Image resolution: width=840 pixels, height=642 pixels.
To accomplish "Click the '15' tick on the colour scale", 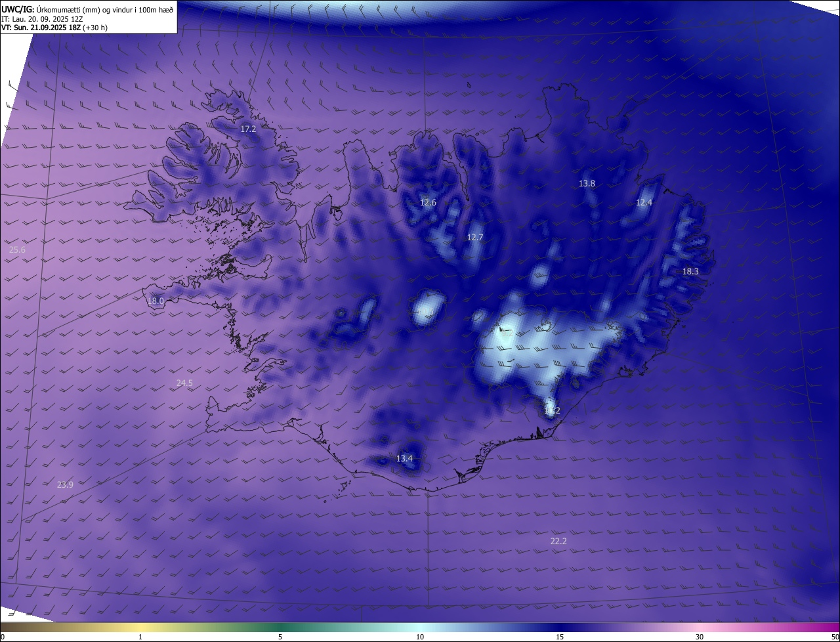I will pyautogui.click(x=560, y=637).
